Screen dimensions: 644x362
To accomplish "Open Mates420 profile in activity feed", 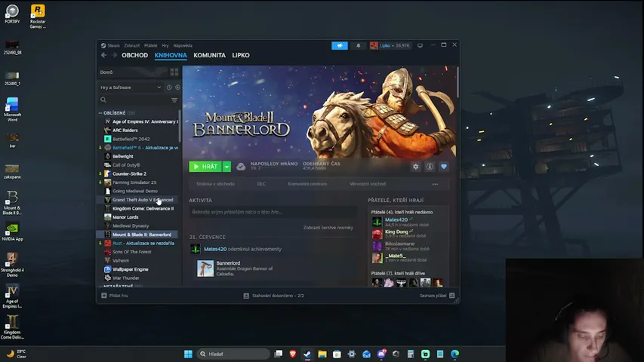I will point(215,249).
